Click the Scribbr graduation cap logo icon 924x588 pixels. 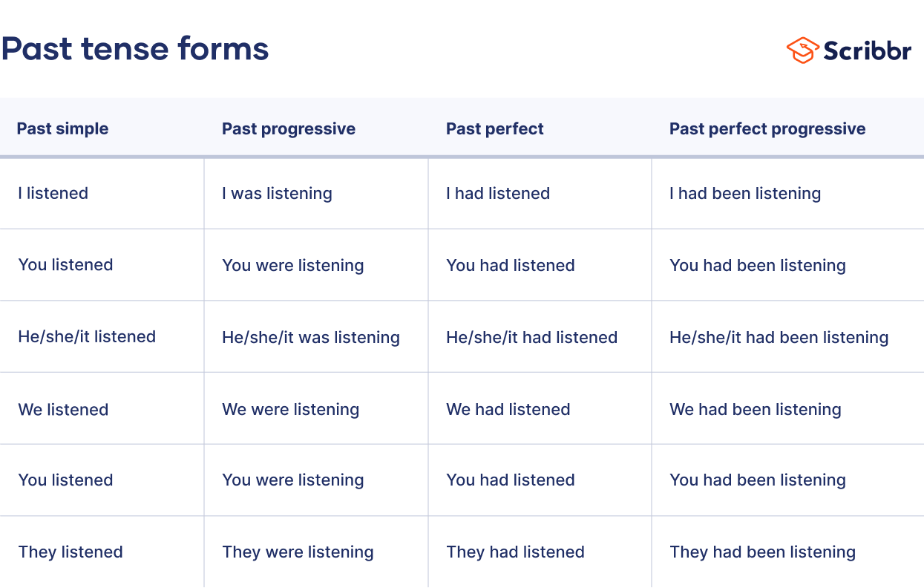[x=802, y=50]
